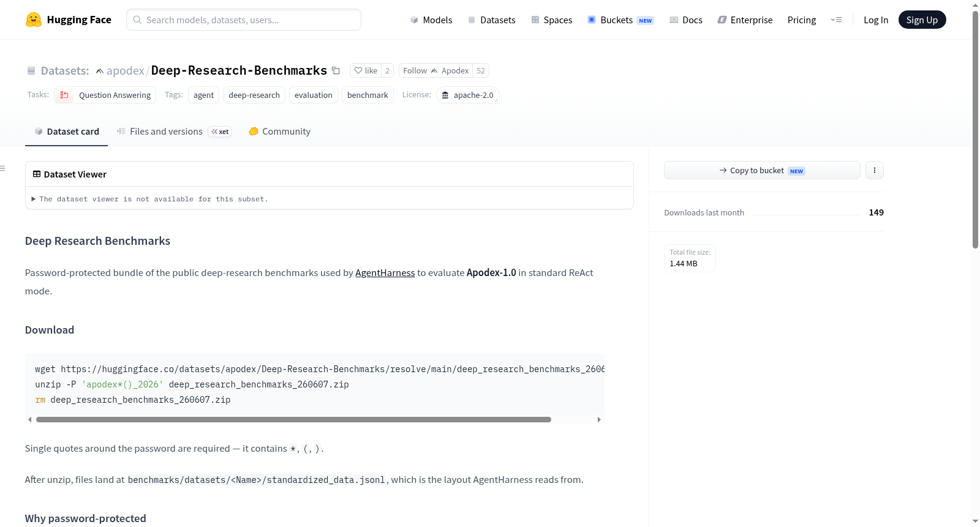Click the benchmark tag
The height and width of the screenshot is (527, 980).
pyautogui.click(x=367, y=95)
